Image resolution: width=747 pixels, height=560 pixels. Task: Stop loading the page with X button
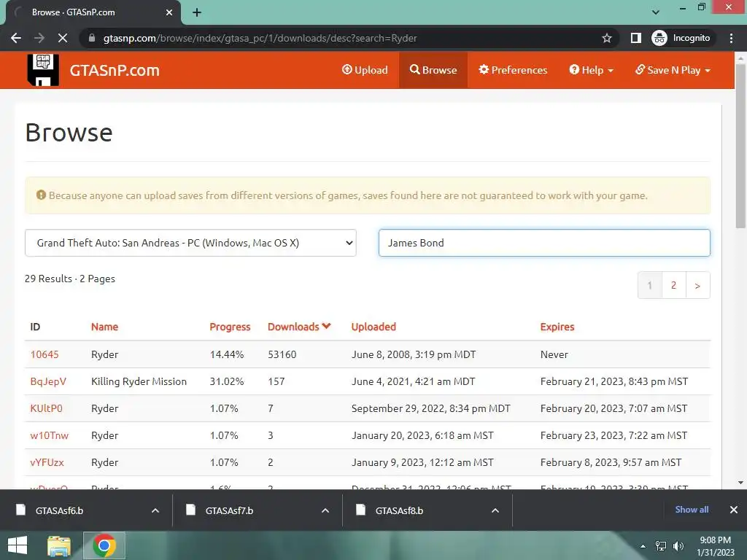click(63, 38)
